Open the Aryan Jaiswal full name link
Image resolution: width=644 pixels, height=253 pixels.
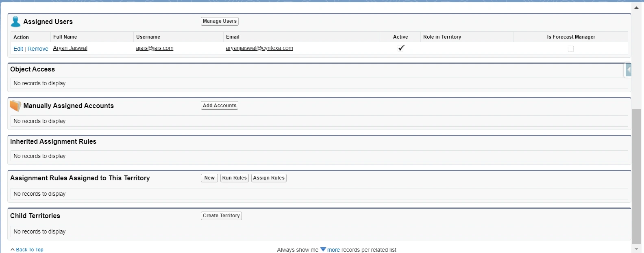[70, 48]
